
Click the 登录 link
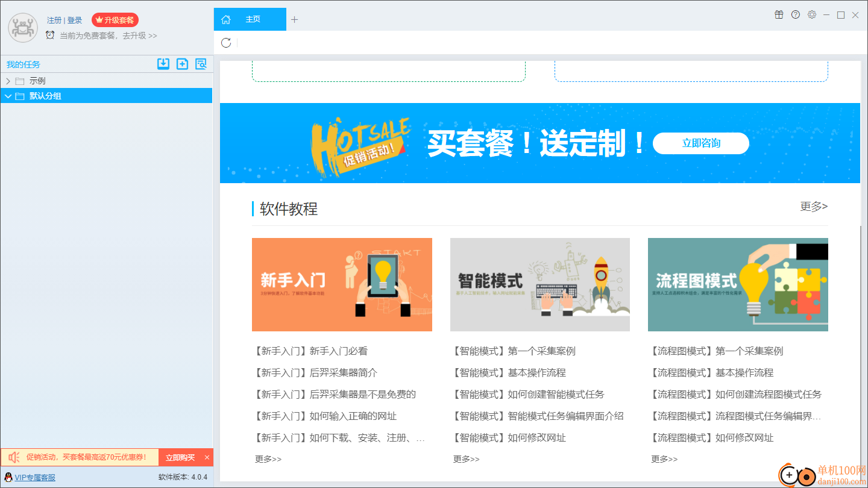[75, 20]
